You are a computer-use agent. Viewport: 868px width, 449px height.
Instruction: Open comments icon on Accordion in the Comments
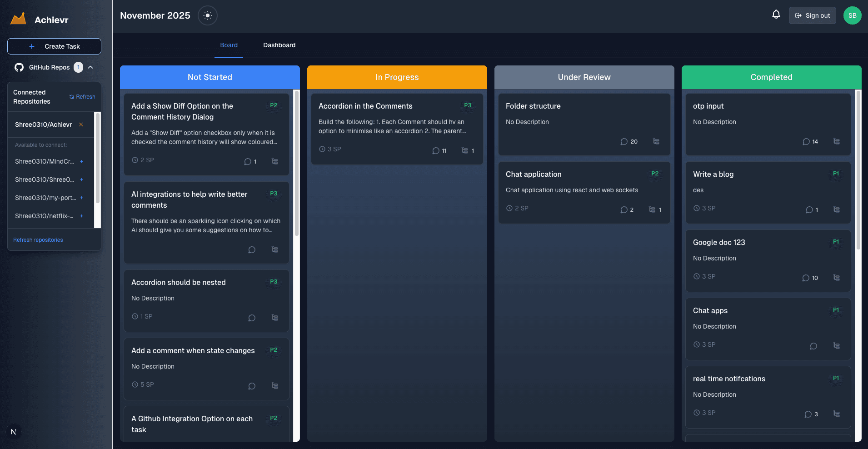436,151
